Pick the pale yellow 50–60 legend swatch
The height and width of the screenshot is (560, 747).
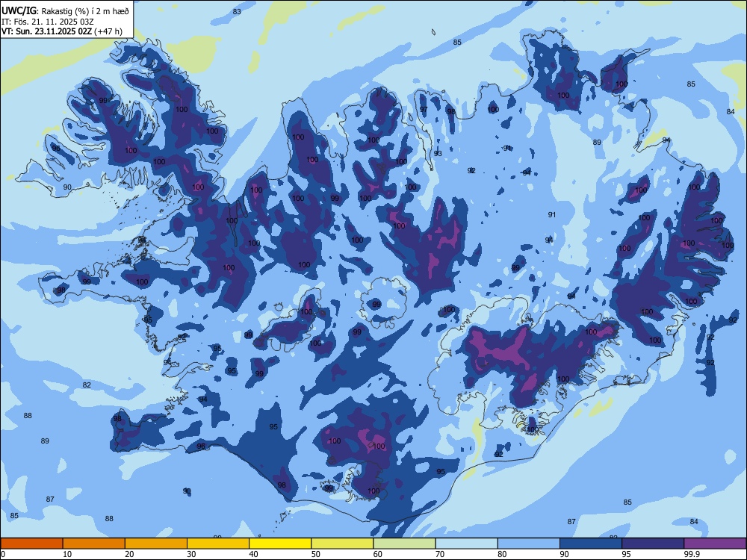click(342, 544)
